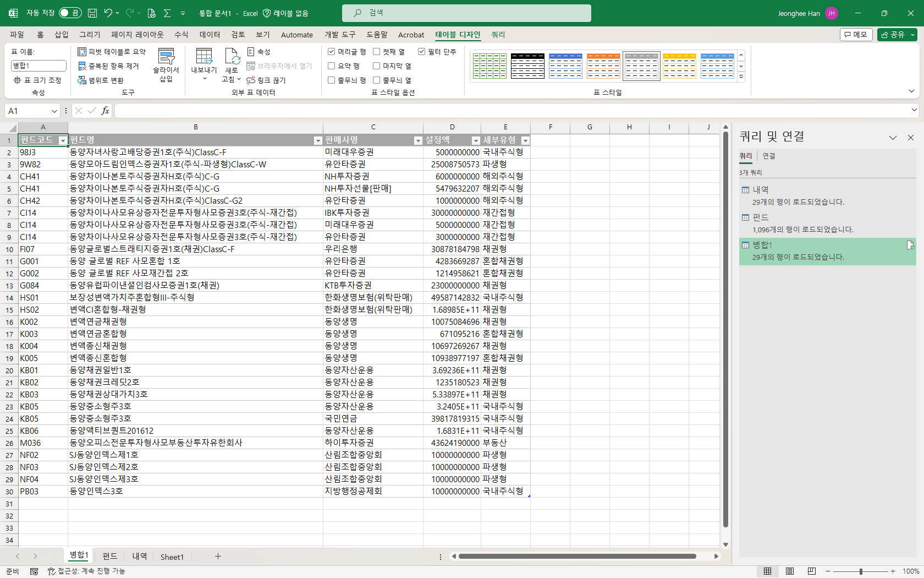Toggle first column (첫째 열) checkbox
The width and height of the screenshot is (924, 578).
click(x=377, y=52)
